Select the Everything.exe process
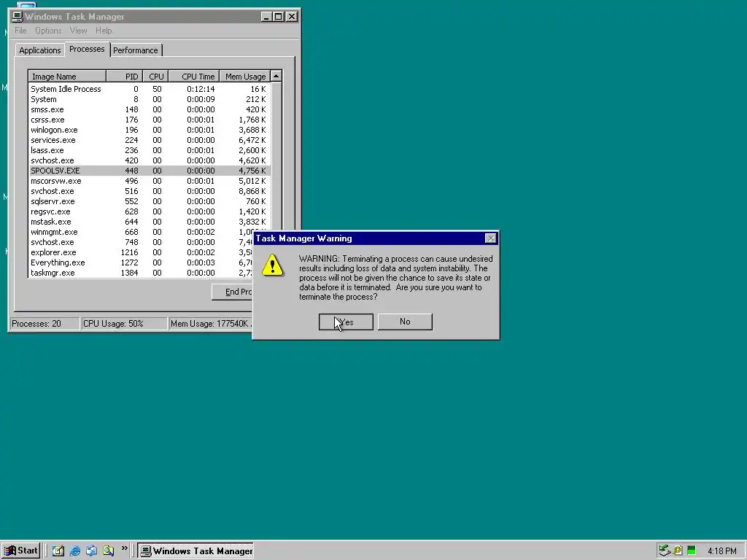The width and height of the screenshot is (747, 560). (x=141, y=262)
